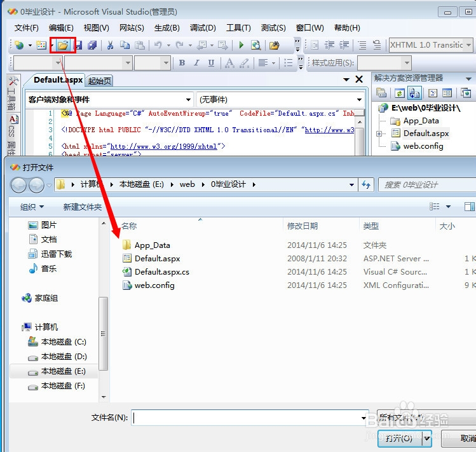Click the Increase Indent icon
The width and height of the screenshot is (476, 452).
point(344,45)
